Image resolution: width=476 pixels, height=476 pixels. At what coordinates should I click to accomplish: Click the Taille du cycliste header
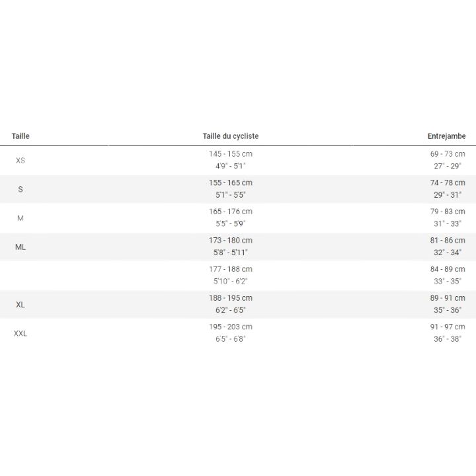pyautogui.click(x=231, y=136)
